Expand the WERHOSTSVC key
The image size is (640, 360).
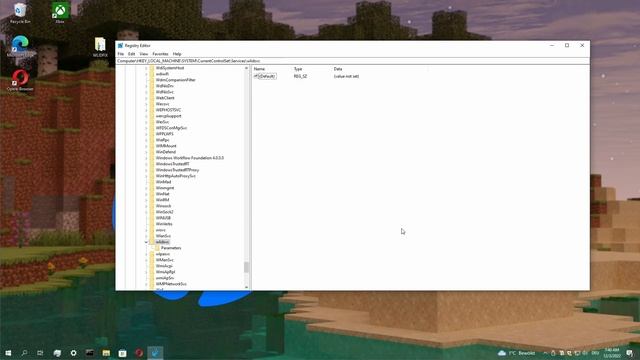coord(146,110)
